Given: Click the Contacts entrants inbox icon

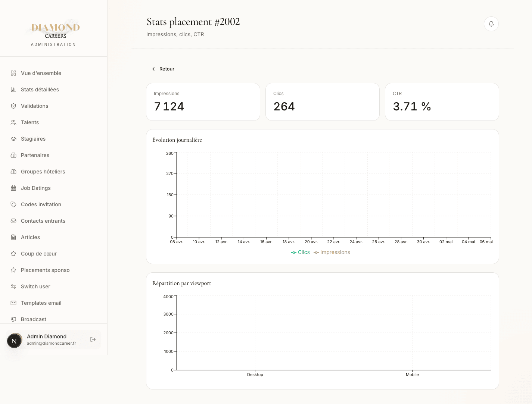Looking at the screenshot, I should point(13,221).
